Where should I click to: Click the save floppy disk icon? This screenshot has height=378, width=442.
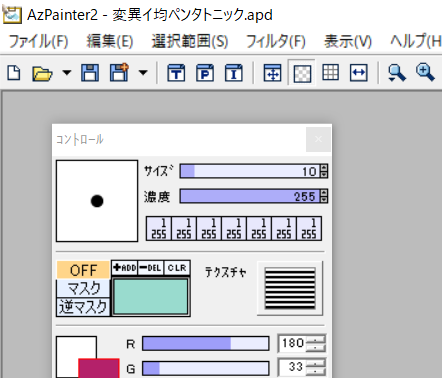pos(90,73)
